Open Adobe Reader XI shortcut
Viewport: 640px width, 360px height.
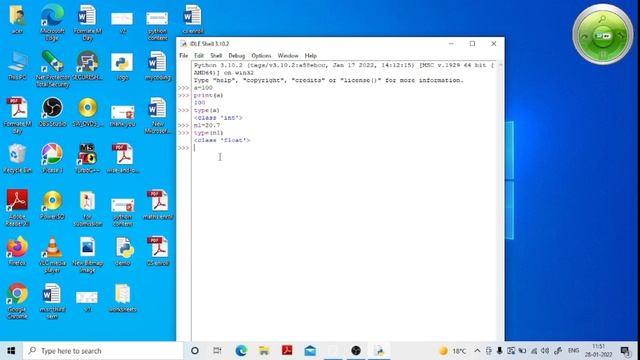(17, 208)
